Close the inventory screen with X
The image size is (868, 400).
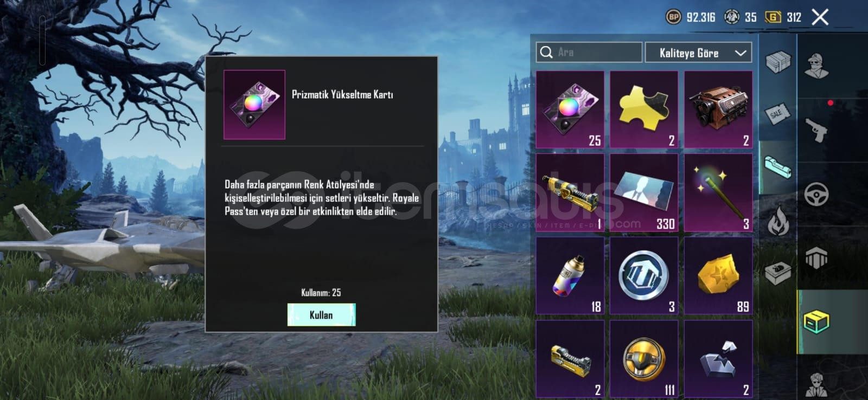coord(820,17)
